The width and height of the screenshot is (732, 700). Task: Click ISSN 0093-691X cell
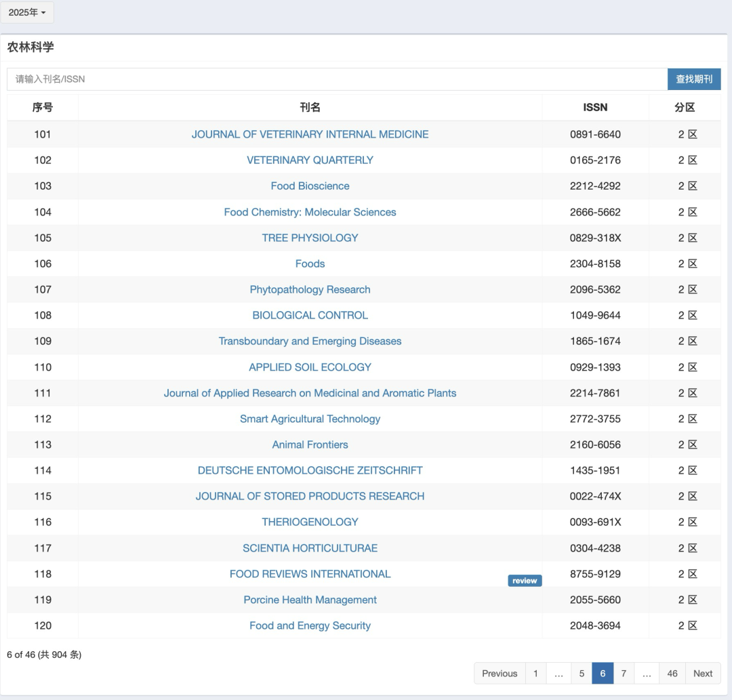[595, 522]
